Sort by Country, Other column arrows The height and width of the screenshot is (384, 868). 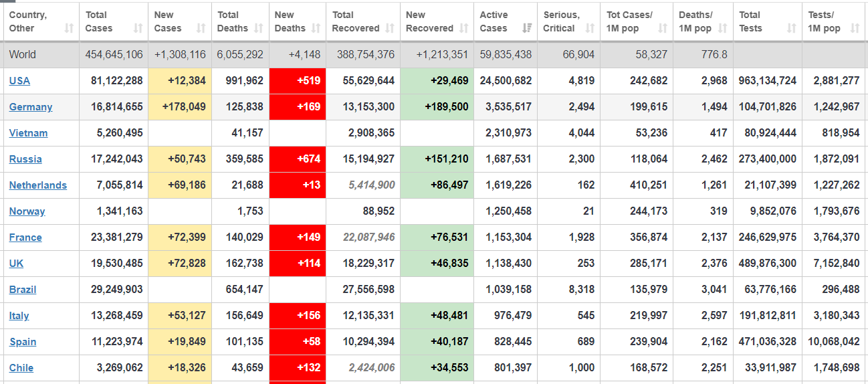[x=70, y=28]
